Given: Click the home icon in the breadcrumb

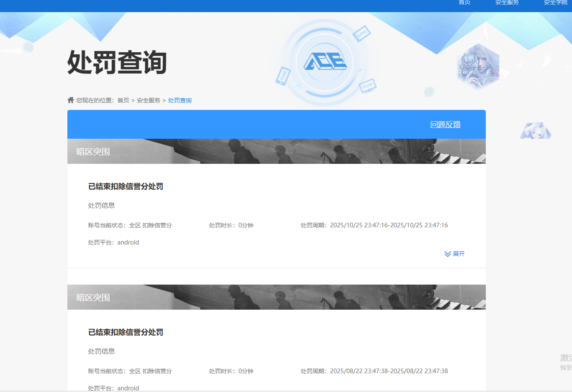Looking at the screenshot, I should (70, 99).
